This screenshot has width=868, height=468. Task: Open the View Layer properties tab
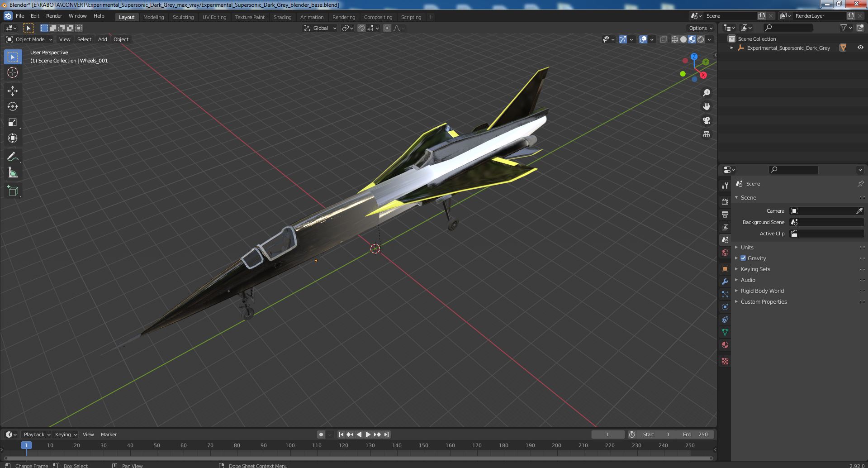(x=725, y=227)
